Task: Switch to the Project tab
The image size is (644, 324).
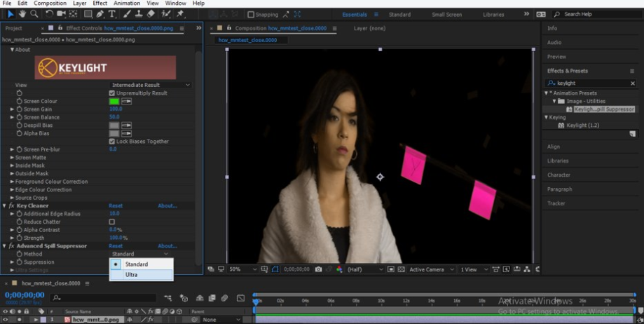Action: [13, 28]
